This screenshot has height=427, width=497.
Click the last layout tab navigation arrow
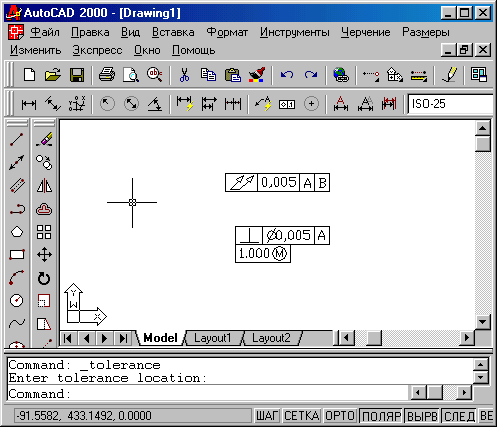[x=123, y=339]
